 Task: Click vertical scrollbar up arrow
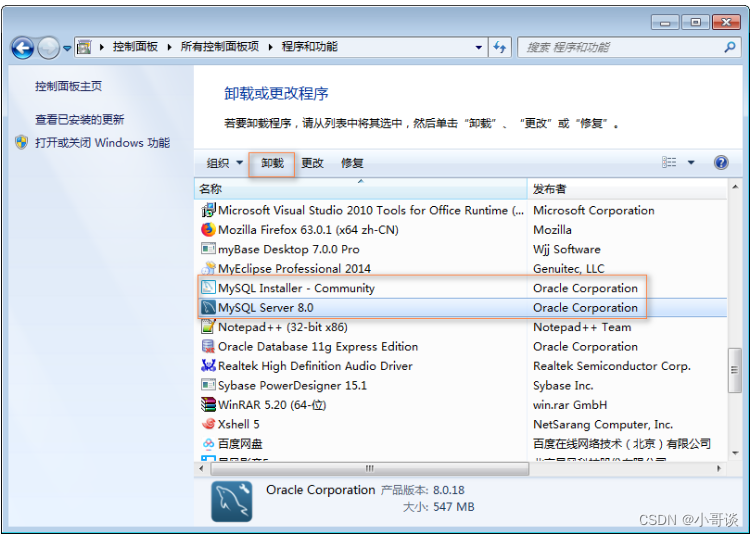(735, 187)
